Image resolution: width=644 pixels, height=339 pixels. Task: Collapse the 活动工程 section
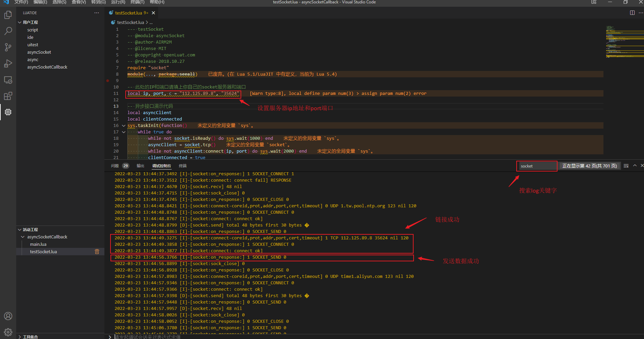pyautogui.click(x=20, y=230)
